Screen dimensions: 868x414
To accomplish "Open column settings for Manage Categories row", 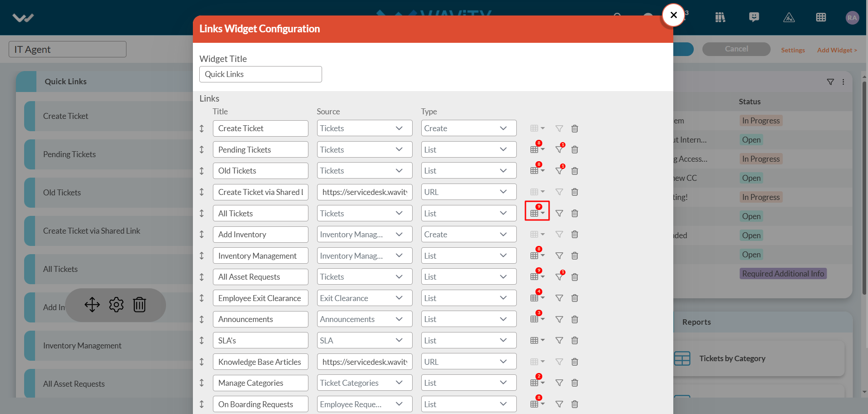I will tap(537, 382).
